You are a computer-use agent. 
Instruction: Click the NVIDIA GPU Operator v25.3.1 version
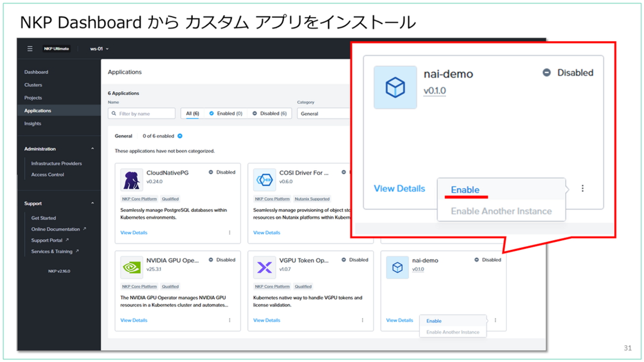click(x=155, y=270)
